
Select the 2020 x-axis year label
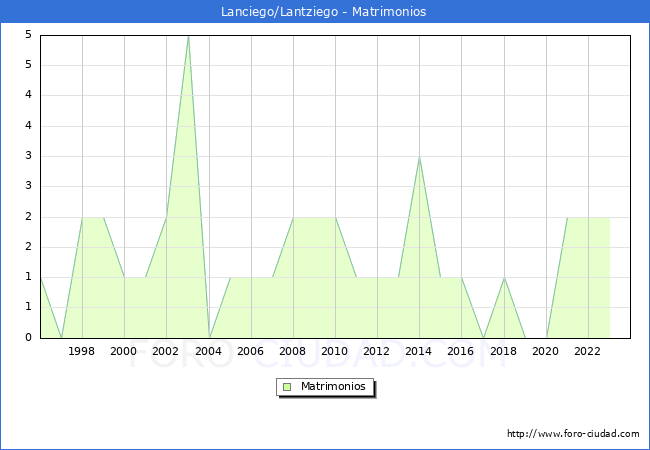pyautogui.click(x=545, y=351)
